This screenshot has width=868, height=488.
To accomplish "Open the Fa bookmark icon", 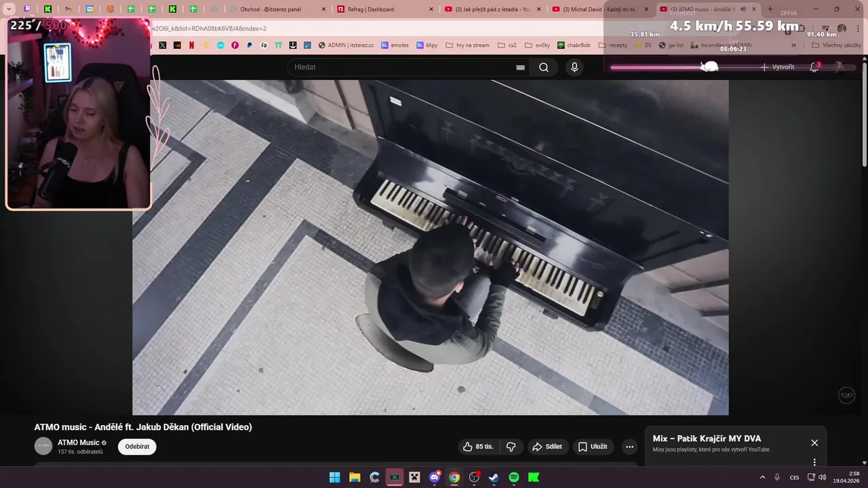I will 264,45.
